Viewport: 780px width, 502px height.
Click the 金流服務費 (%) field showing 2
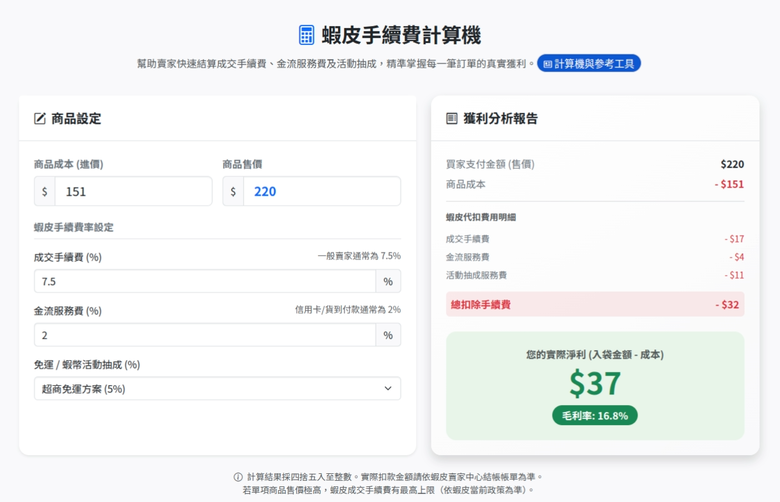pos(205,335)
